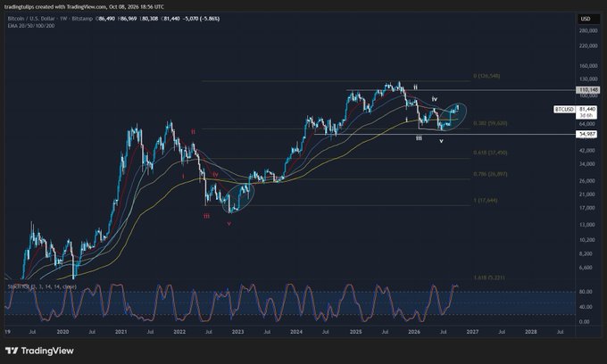Click the 80.00 Stoch RSI scale label

(585, 292)
